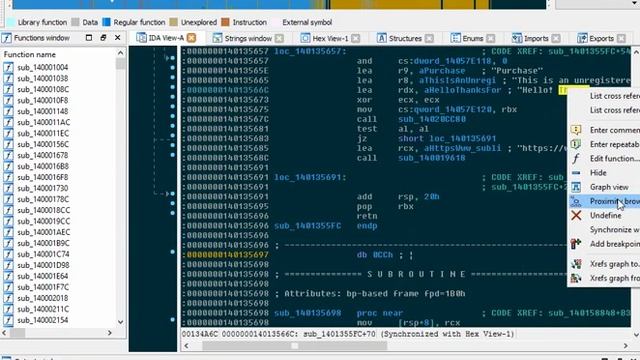Click function icon beside sub_14000156C

point(8,144)
